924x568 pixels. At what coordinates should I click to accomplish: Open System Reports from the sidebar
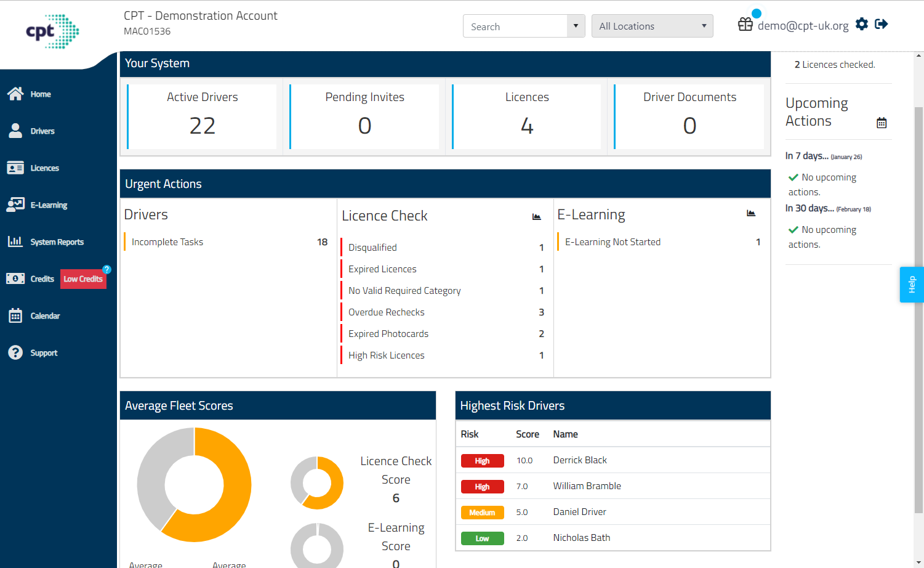[15, 241]
